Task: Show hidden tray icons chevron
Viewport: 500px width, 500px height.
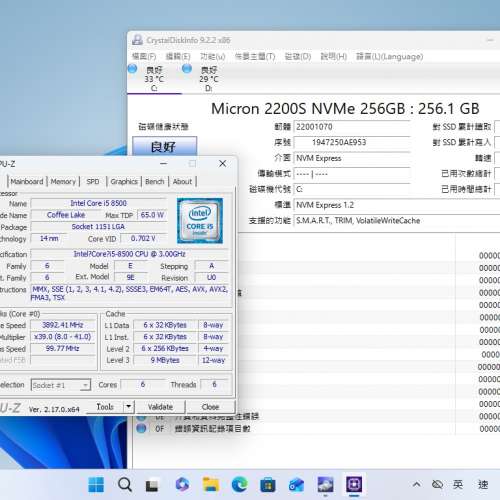Action: (x=416, y=484)
